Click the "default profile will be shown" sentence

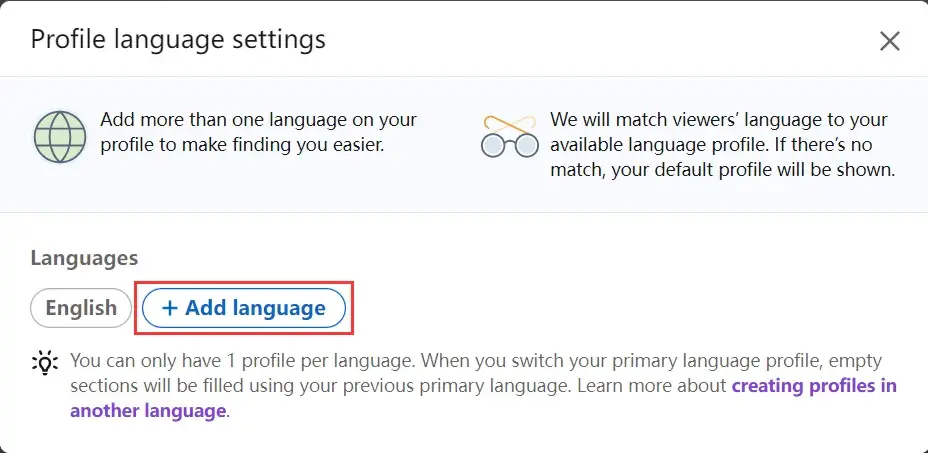760,170
